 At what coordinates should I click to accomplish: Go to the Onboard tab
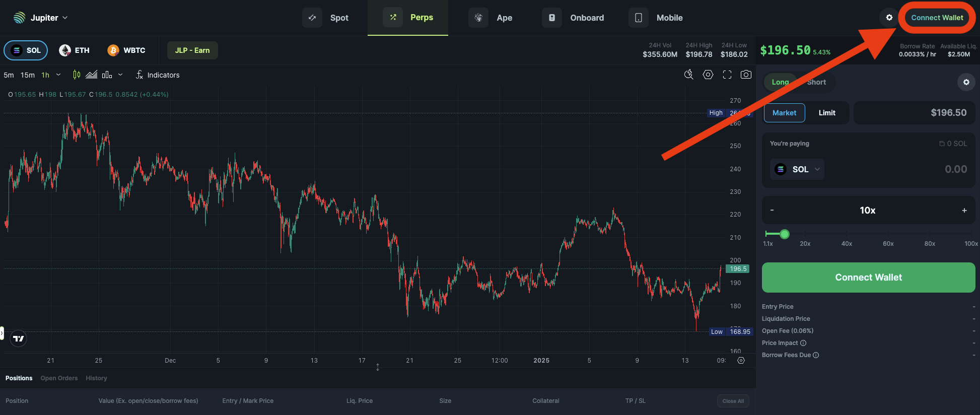[x=573, y=18]
